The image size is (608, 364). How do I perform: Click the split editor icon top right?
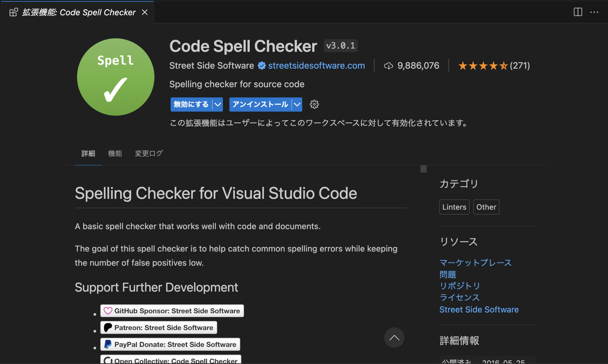point(578,12)
